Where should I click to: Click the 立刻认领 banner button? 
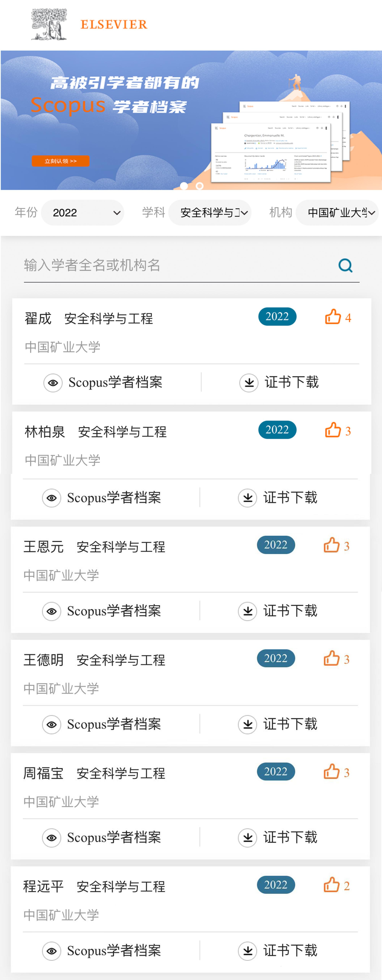tap(61, 161)
